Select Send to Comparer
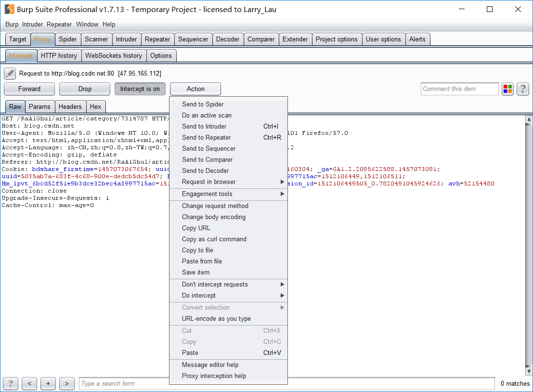 pos(228,159)
